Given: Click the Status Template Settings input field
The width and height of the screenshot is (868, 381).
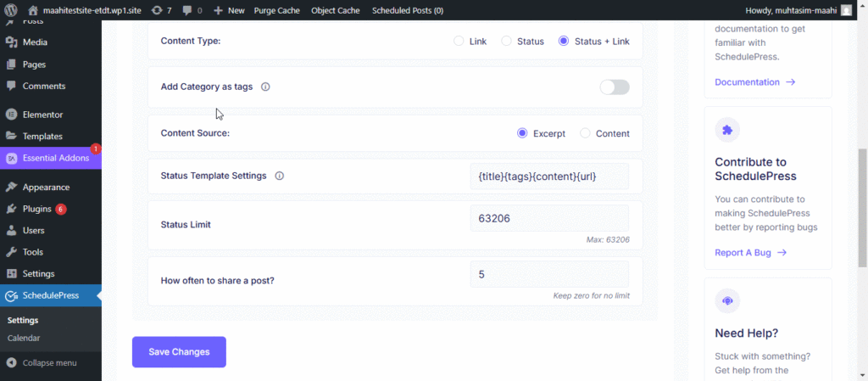Looking at the screenshot, I should 549,176.
